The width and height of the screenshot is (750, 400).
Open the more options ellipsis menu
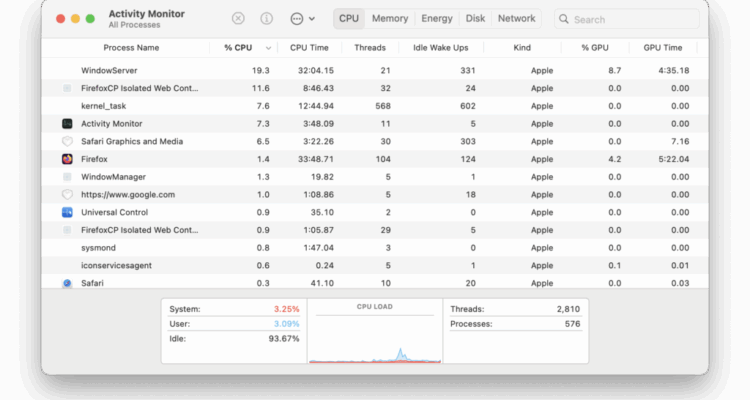[x=302, y=19]
